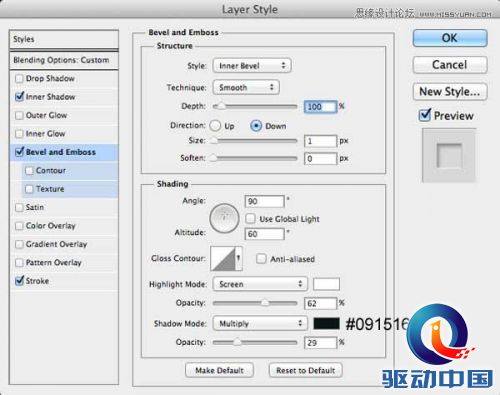Select the Satin row label

(35, 207)
